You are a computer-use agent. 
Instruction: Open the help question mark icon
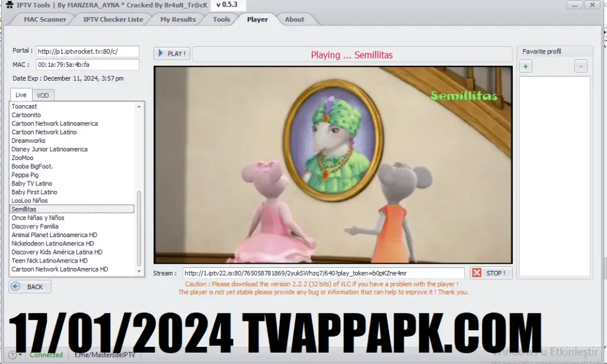(12, 355)
